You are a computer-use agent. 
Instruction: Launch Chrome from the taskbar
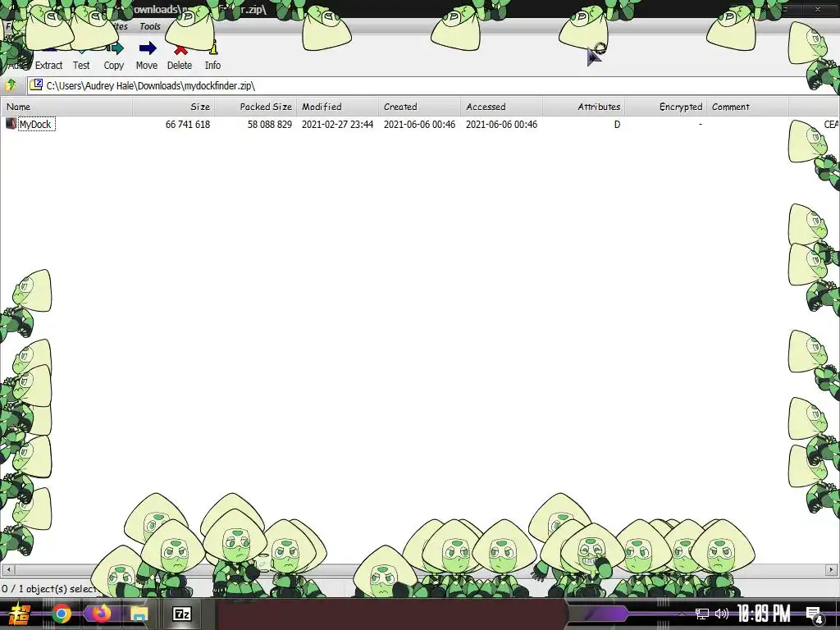point(61,614)
